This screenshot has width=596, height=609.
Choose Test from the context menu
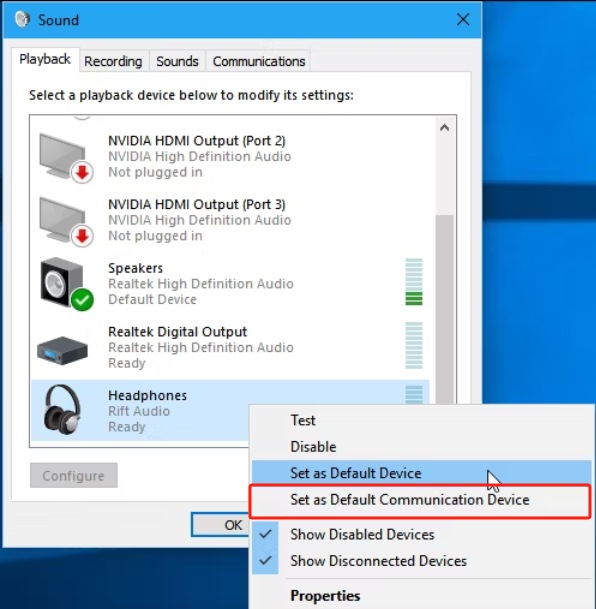tap(421, 421)
